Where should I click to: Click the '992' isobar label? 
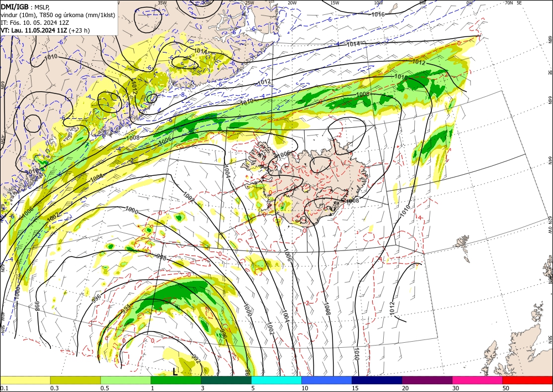click(x=196, y=359)
